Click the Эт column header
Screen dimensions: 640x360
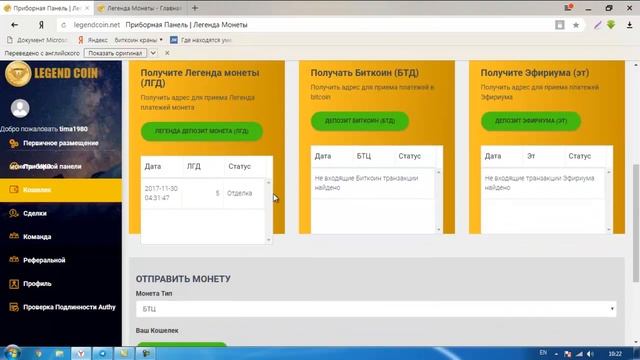pyautogui.click(x=531, y=156)
